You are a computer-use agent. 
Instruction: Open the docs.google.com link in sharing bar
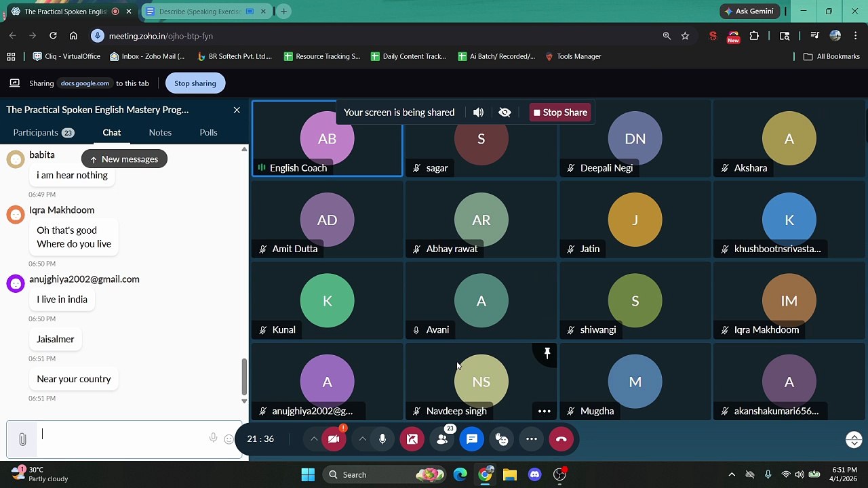click(x=85, y=83)
